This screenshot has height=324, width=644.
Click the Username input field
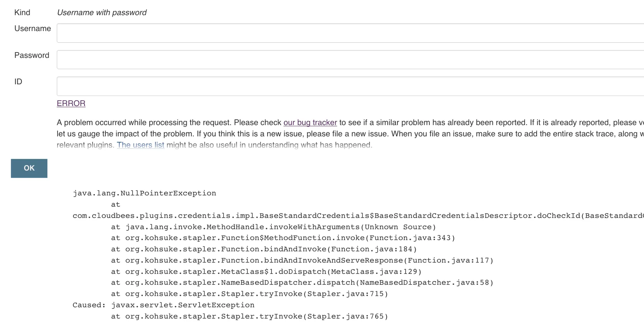click(x=350, y=33)
